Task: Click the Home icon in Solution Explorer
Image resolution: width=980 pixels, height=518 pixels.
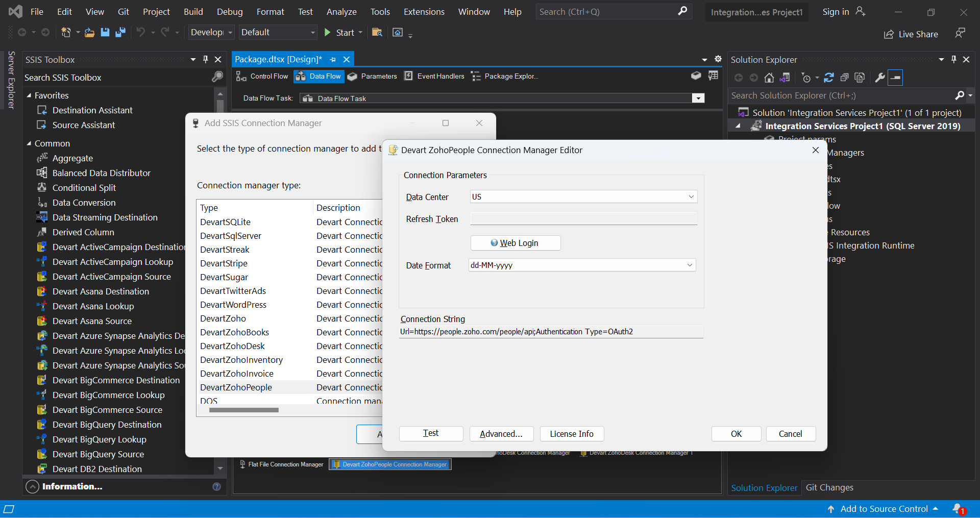Action: (x=769, y=78)
